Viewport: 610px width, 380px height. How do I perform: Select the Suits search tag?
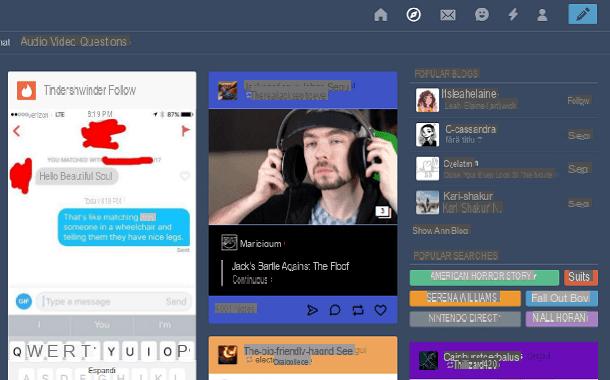[581, 277]
